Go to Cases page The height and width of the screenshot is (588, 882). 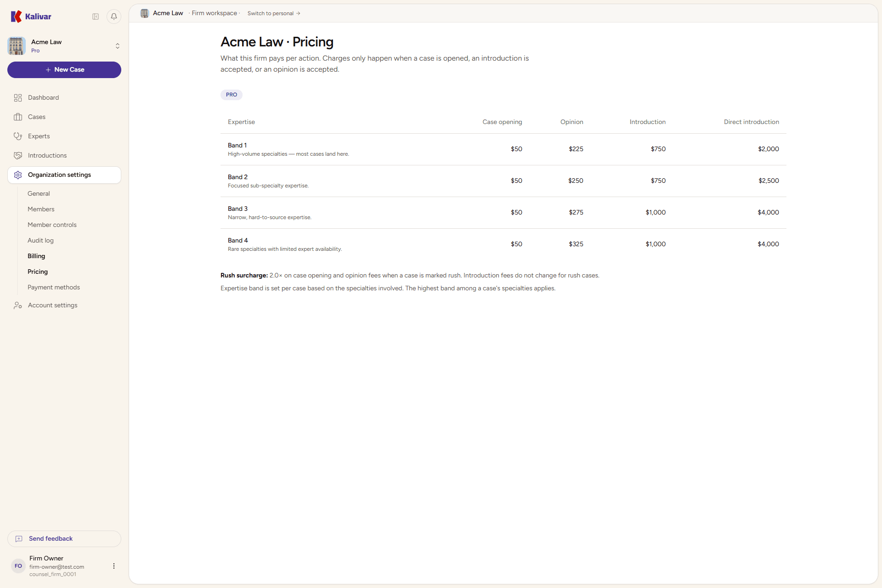point(64,117)
